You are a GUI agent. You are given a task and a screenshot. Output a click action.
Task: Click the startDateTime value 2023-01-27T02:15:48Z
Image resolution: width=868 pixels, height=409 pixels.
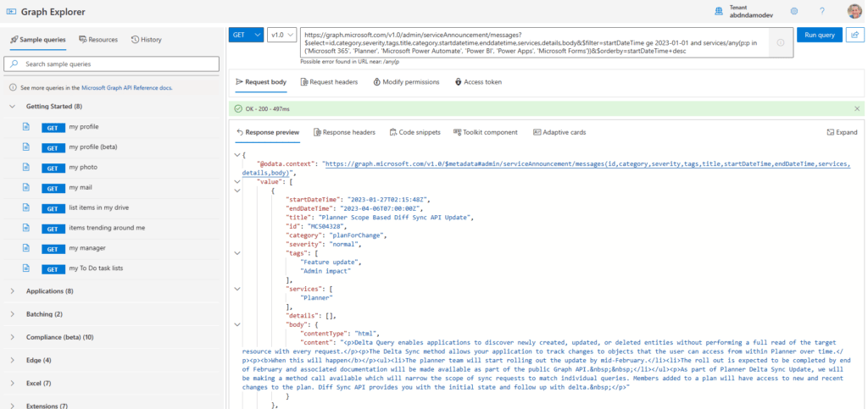coord(388,200)
